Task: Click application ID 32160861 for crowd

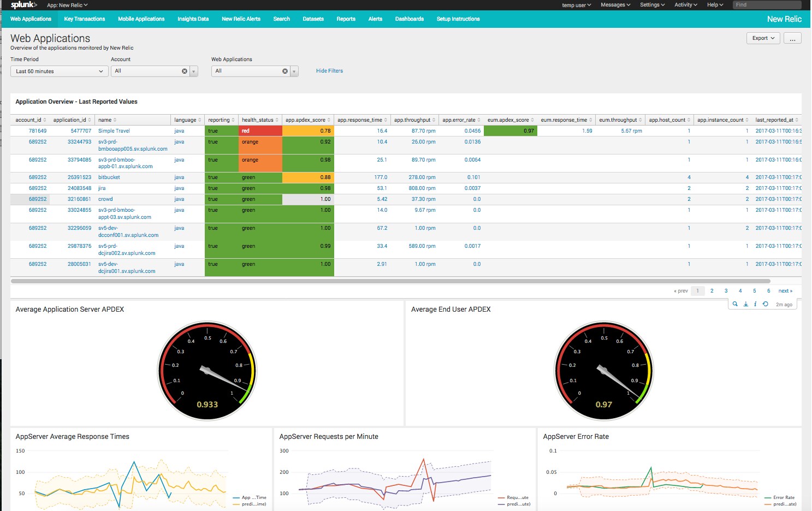Action: coord(79,199)
